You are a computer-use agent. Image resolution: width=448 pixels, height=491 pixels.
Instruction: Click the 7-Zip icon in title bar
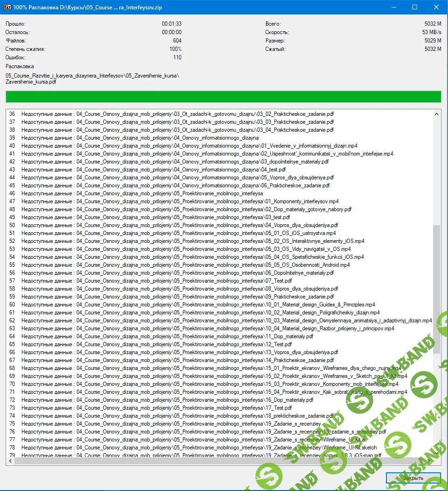(x=7, y=7)
